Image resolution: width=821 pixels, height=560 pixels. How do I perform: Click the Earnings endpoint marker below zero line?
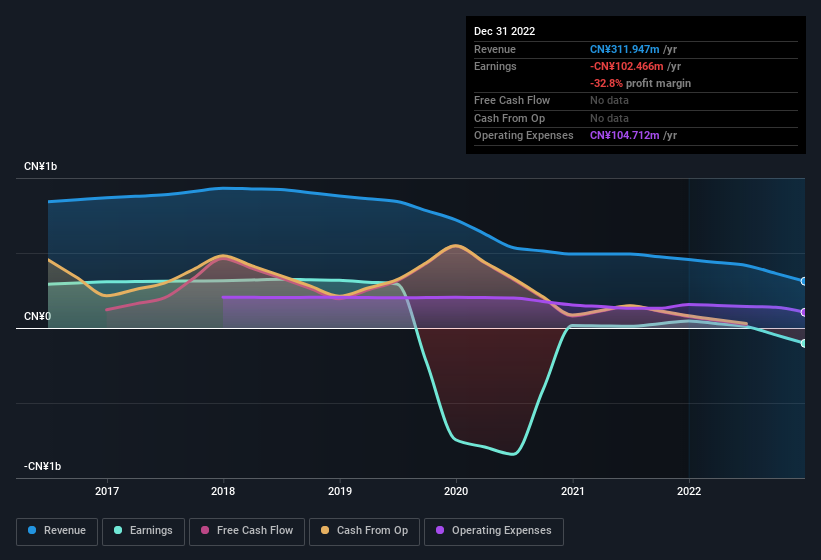[x=804, y=343]
